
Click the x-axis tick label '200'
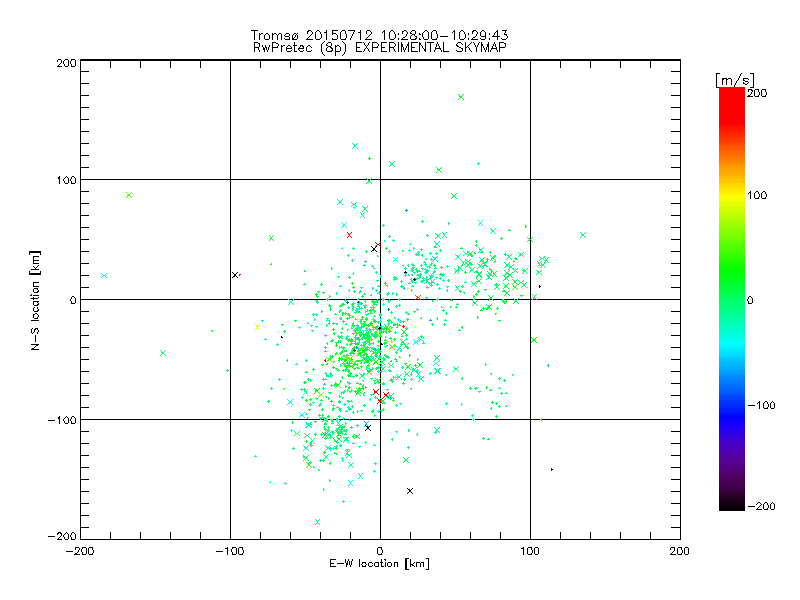(680, 551)
